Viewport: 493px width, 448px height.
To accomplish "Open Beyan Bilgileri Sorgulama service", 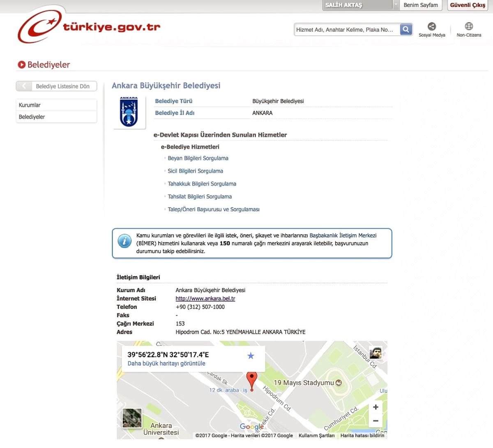I will pos(198,158).
